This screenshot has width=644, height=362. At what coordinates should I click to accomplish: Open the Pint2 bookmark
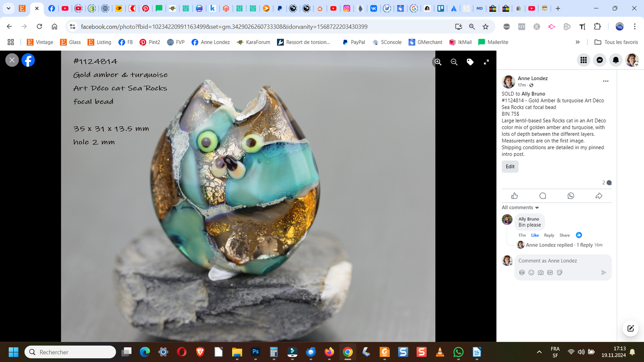150,42
